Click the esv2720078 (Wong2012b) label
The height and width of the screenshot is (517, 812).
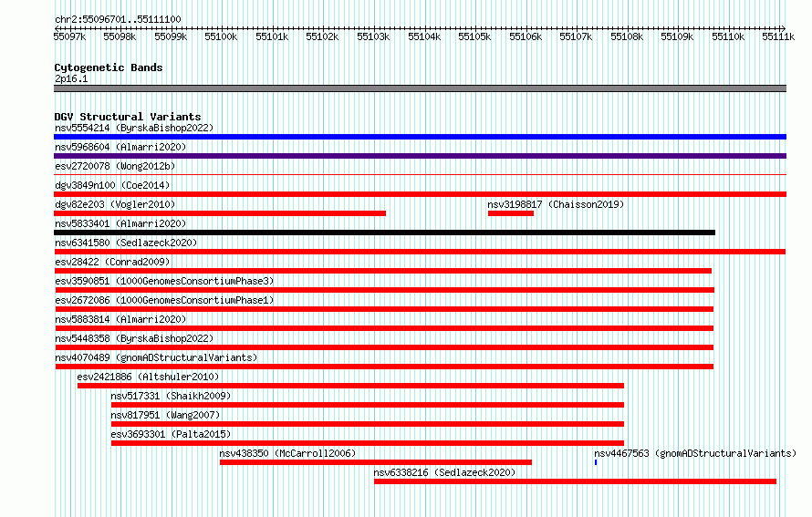(x=115, y=166)
